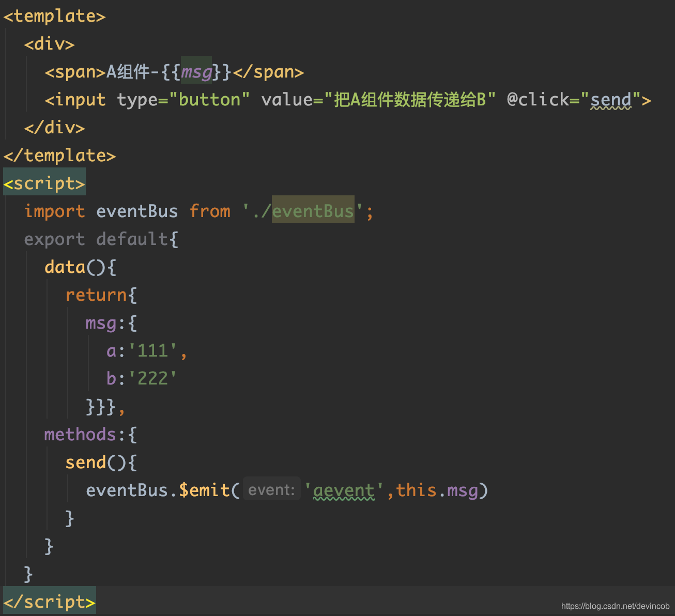675x616 pixels.
Task: Click the methods property key
Action: point(80,435)
